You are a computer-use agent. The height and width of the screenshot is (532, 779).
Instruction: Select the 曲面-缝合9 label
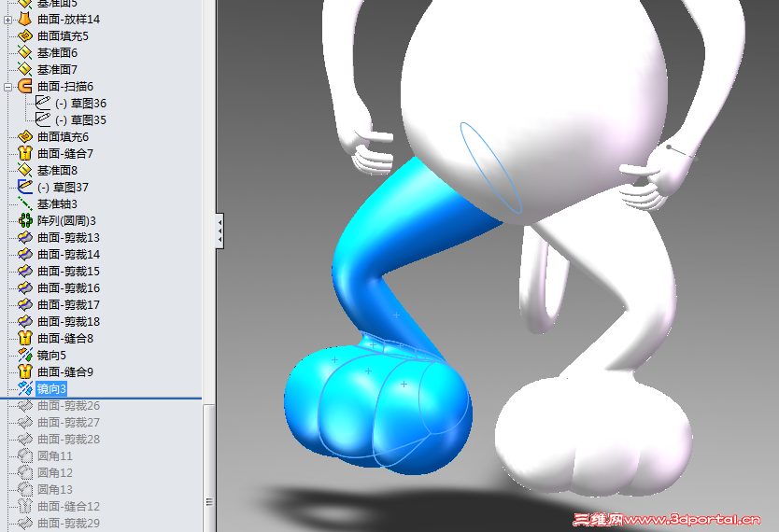pos(65,372)
